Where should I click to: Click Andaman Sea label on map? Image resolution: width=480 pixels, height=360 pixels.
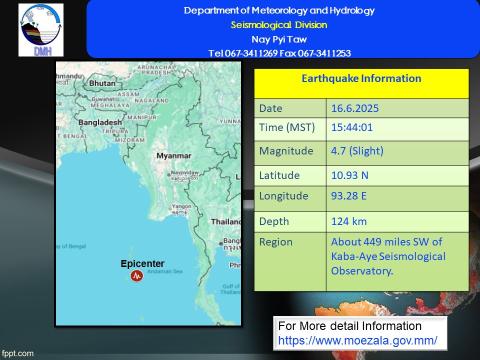point(165,271)
